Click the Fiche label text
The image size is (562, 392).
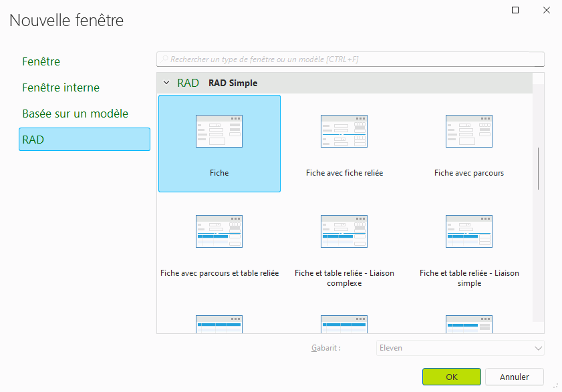(219, 173)
